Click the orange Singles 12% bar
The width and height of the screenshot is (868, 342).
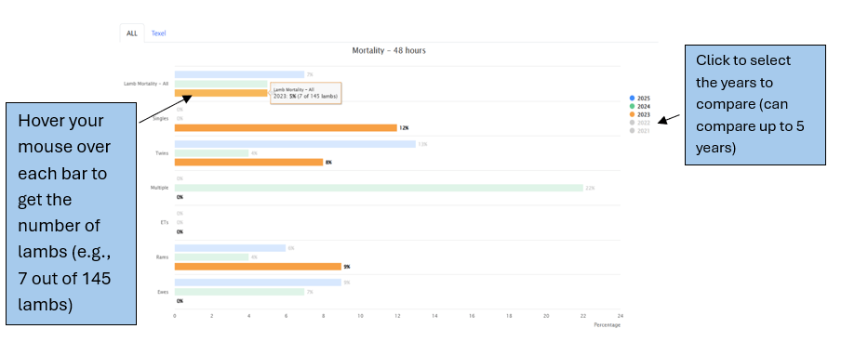(286, 128)
